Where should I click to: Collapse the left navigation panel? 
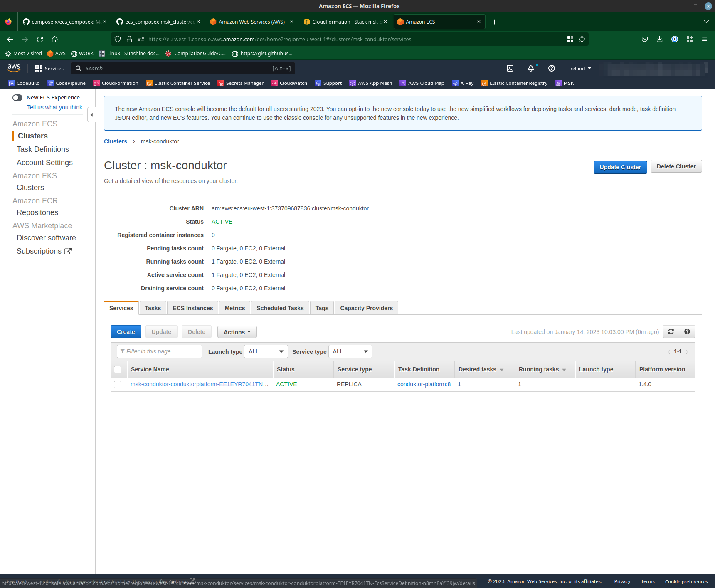click(x=91, y=115)
